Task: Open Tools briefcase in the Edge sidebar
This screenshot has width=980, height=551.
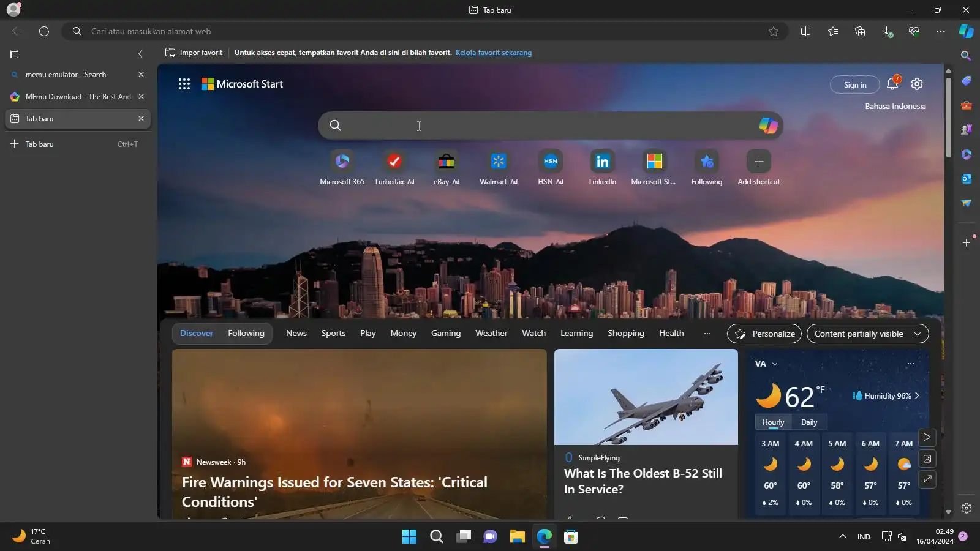Action: click(967, 105)
